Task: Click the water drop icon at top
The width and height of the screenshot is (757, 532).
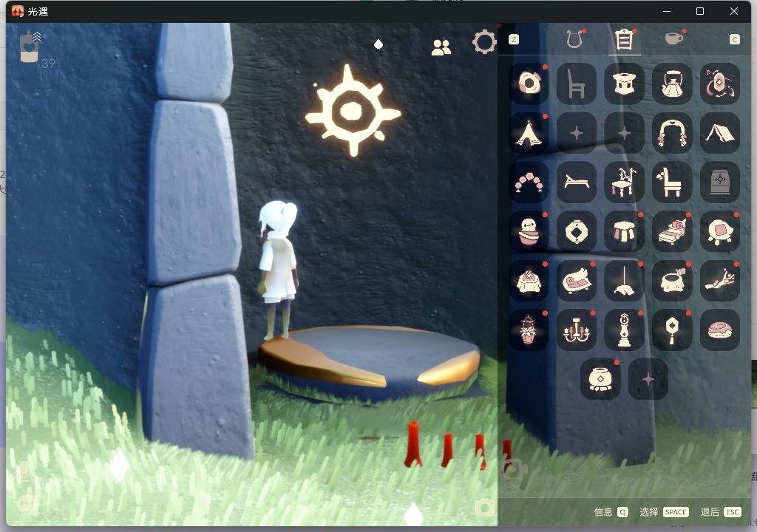Action: click(x=378, y=44)
